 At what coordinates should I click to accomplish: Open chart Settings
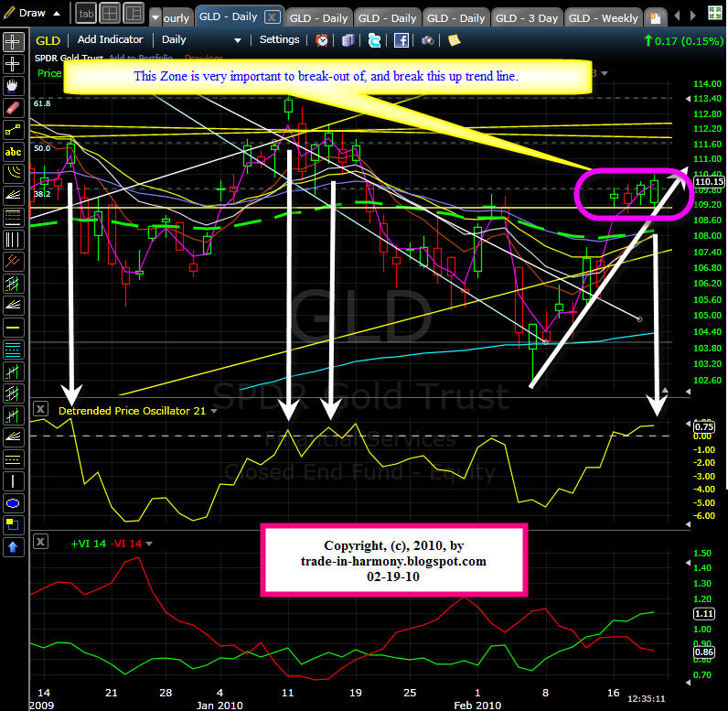[279, 39]
